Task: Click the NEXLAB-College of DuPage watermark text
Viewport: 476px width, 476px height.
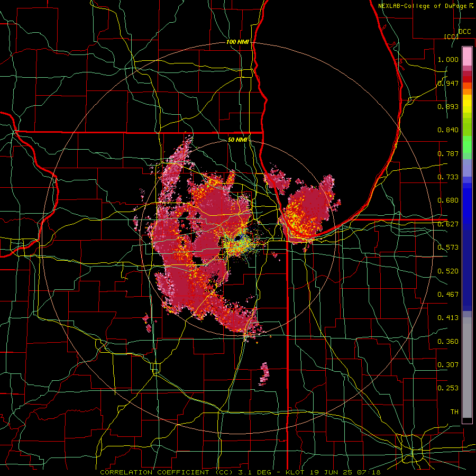Action: tap(426, 6)
